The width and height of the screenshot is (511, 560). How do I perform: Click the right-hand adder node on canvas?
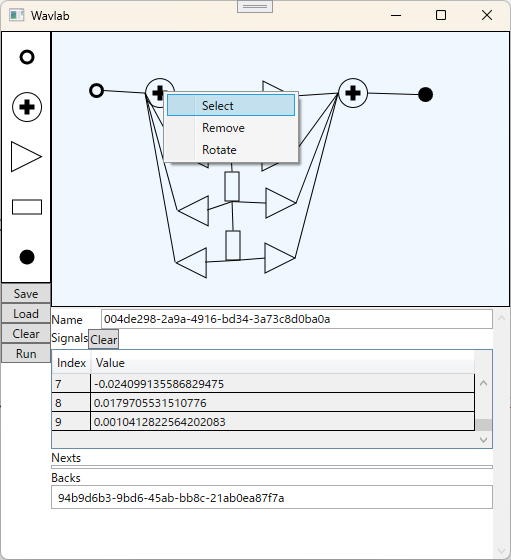click(352, 93)
